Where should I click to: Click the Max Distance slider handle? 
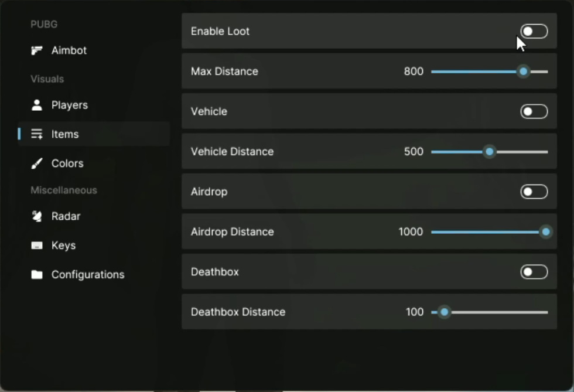pyautogui.click(x=523, y=71)
